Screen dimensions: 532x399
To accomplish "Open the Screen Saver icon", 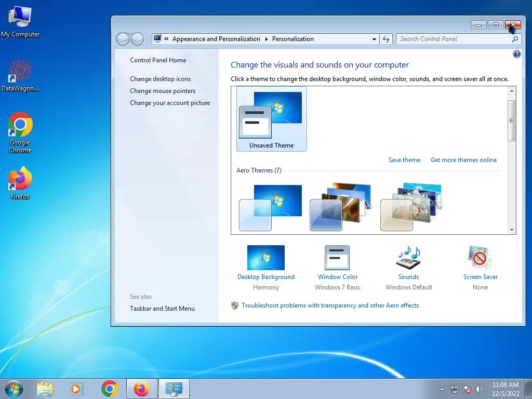I will [x=480, y=258].
